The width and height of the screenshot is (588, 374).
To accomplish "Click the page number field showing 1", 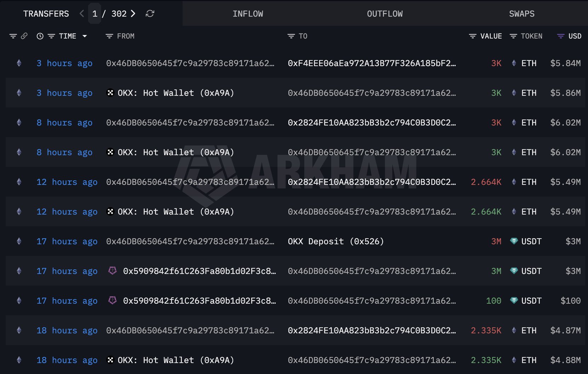I will 95,13.
